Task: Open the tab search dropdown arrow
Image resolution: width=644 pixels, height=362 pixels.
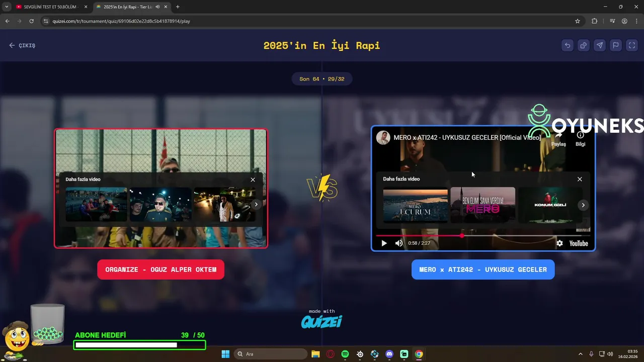Action: 6,7
